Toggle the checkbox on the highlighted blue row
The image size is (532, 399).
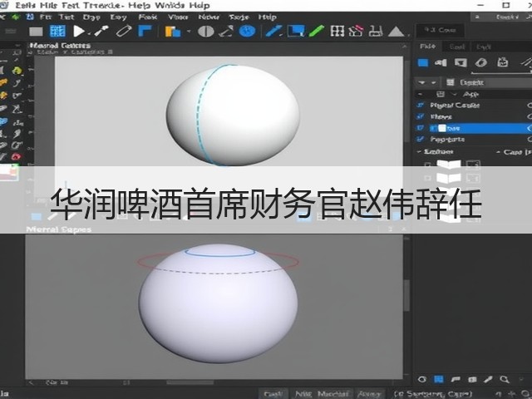[x=420, y=128]
